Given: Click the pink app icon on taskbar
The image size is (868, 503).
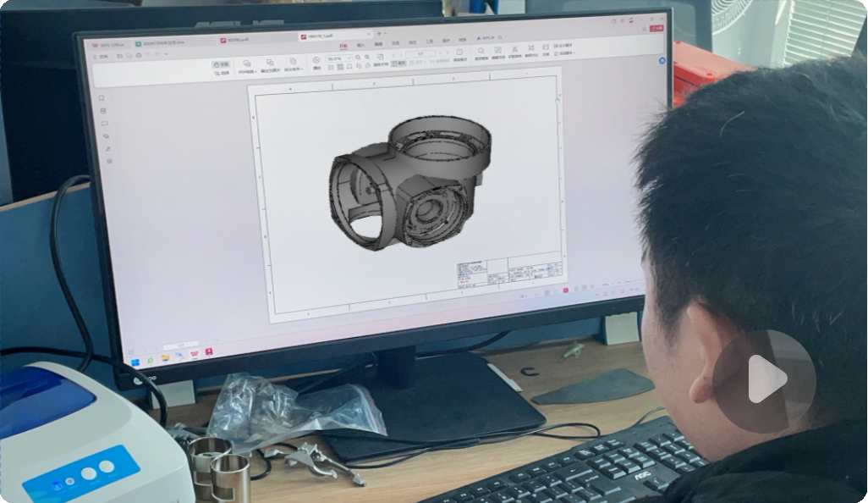Looking at the screenshot, I should click(x=209, y=351).
